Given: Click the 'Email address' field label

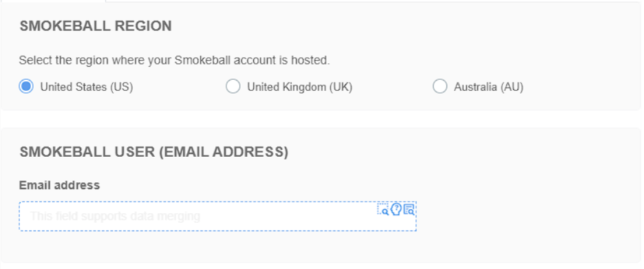Looking at the screenshot, I should [60, 185].
